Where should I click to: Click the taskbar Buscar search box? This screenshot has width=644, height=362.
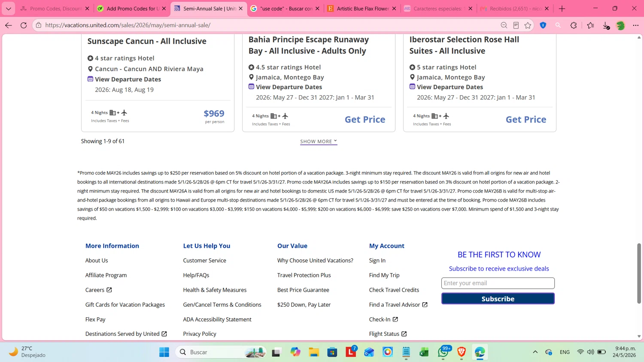point(221,352)
